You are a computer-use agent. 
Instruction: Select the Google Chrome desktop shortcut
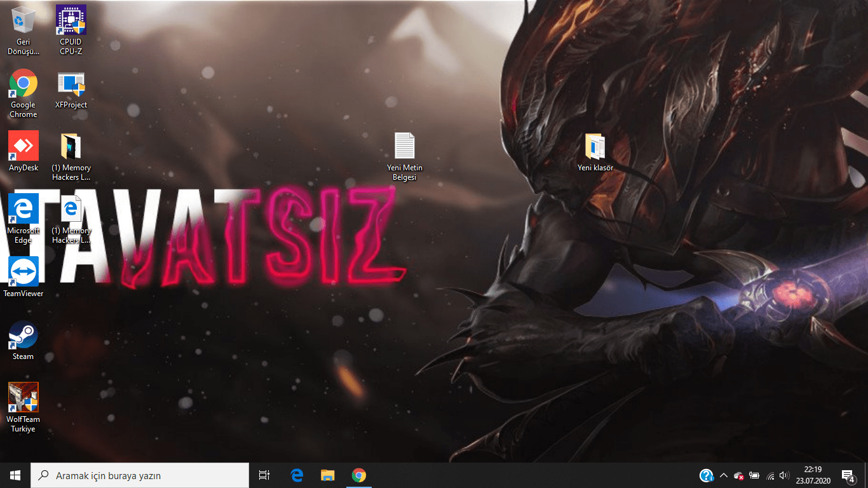[x=24, y=94]
